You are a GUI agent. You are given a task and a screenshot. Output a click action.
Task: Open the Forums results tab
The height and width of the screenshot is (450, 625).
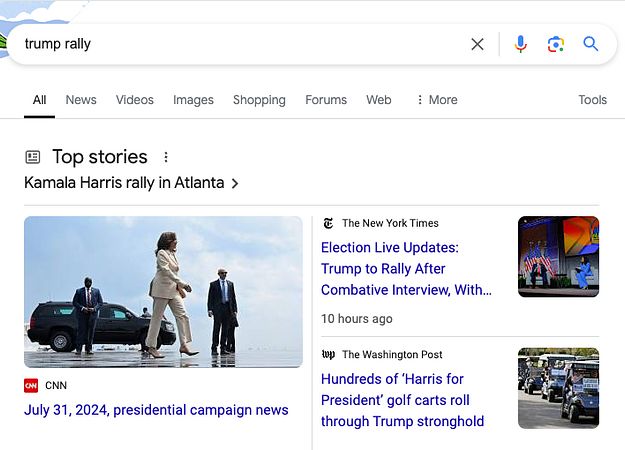click(326, 100)
